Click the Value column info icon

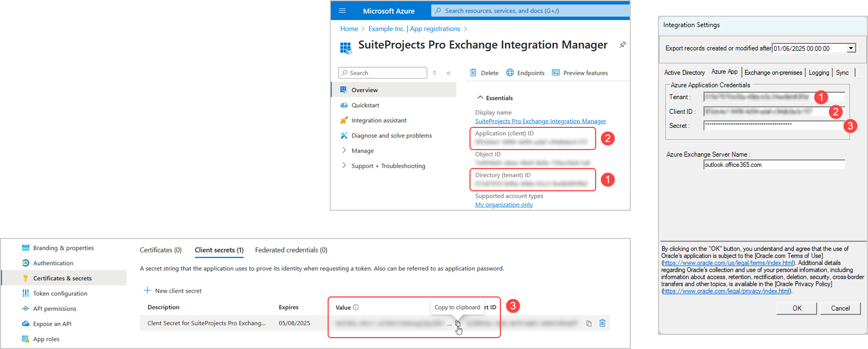[x=356, y=307]
